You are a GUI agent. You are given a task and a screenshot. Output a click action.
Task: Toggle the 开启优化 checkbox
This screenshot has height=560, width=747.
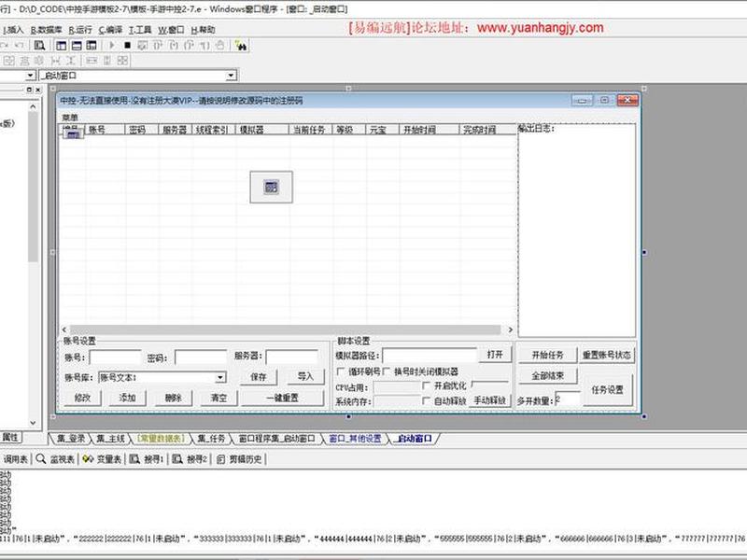pos(427,385)
